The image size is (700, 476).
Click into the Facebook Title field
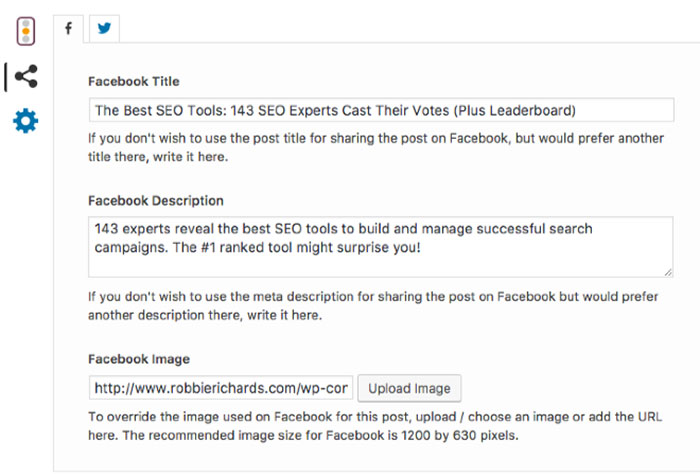380,110
